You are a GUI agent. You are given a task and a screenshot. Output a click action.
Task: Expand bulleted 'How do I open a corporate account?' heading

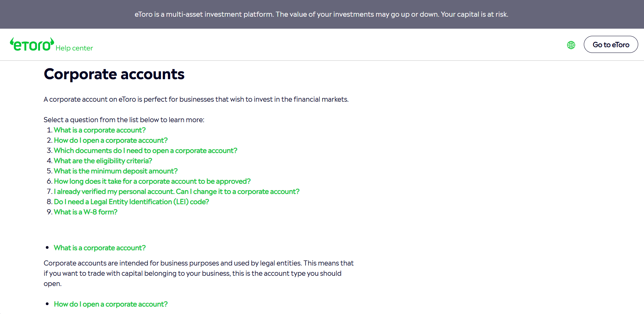(111, 304)
